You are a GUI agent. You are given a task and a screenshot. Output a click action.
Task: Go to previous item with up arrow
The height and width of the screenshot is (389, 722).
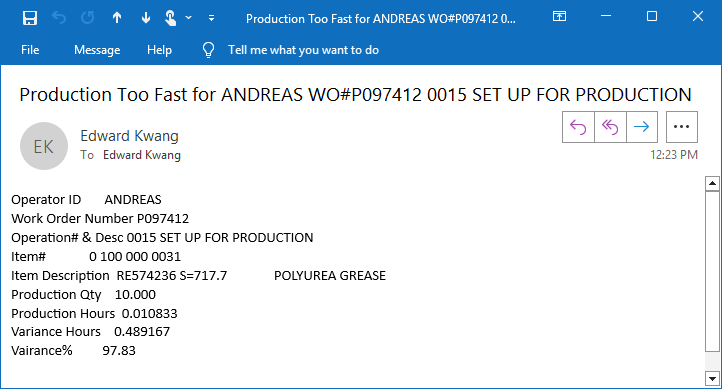tap(117, 18)
